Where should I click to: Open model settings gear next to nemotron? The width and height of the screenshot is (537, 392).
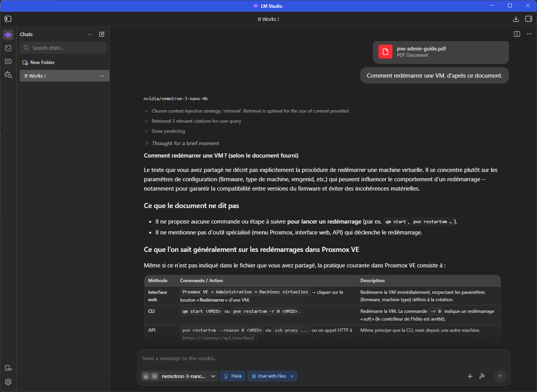pyautogui.click(x=155, y=376)
